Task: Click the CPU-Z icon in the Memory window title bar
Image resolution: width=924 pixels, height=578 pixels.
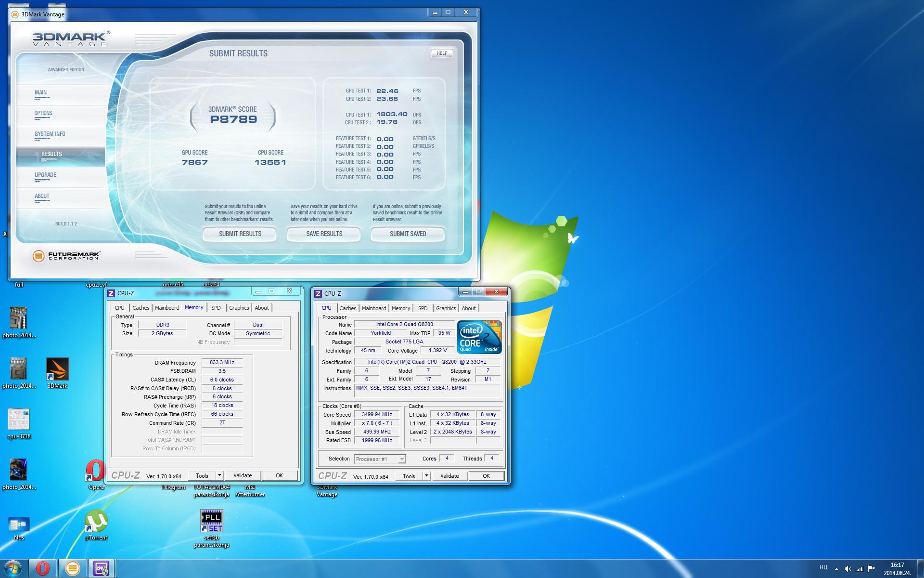Action: [x=111, y=293]
